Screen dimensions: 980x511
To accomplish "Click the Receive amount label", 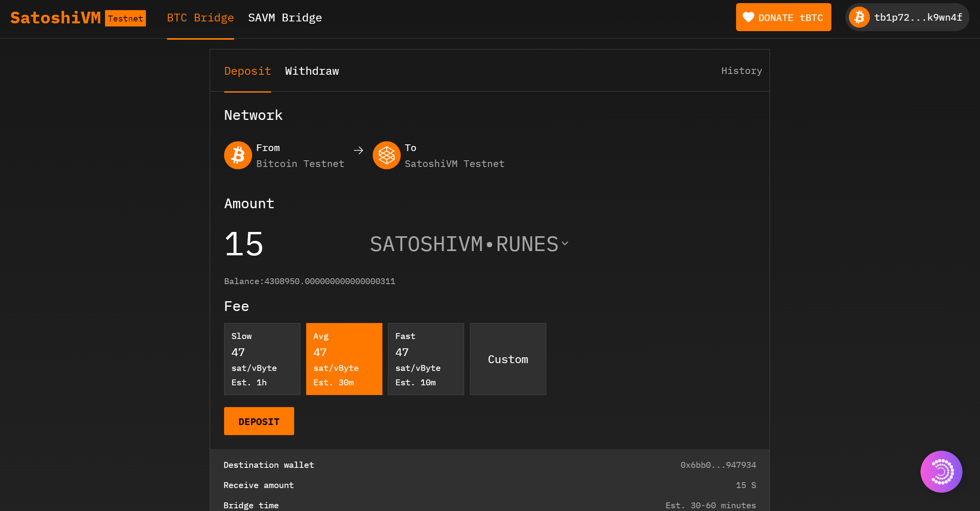I will click(259, 485).
